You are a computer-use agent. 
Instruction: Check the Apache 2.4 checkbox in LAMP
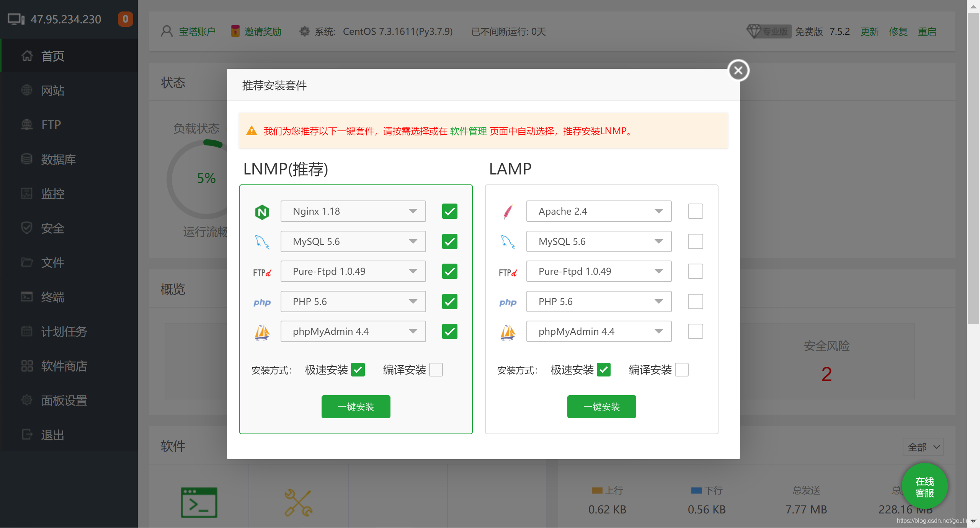tap(696, 211)
